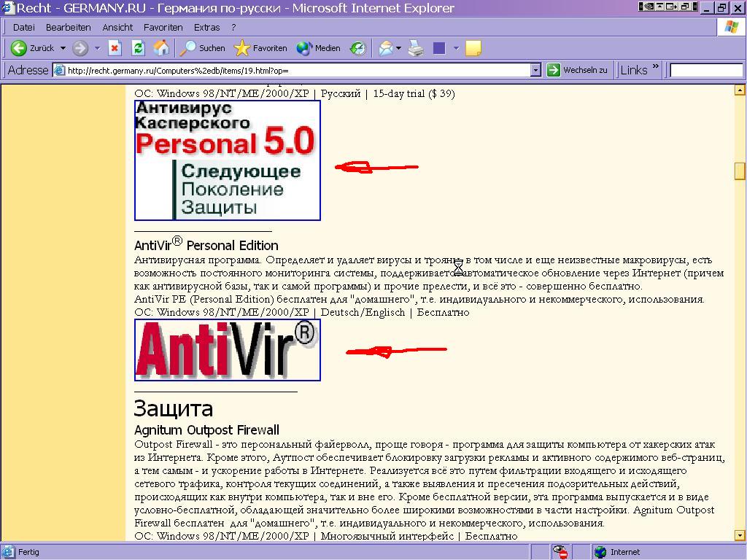Image resolution: width=747 pixels, height=560 pixels.
Task: Open the Bearbeiten menu
Action: pos(68,27)
